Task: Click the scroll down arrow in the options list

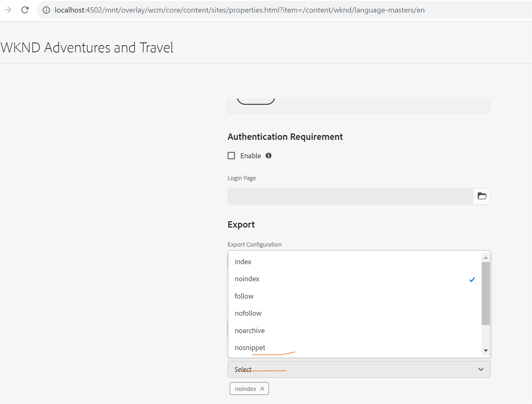Action: click(x=486, y=351)
